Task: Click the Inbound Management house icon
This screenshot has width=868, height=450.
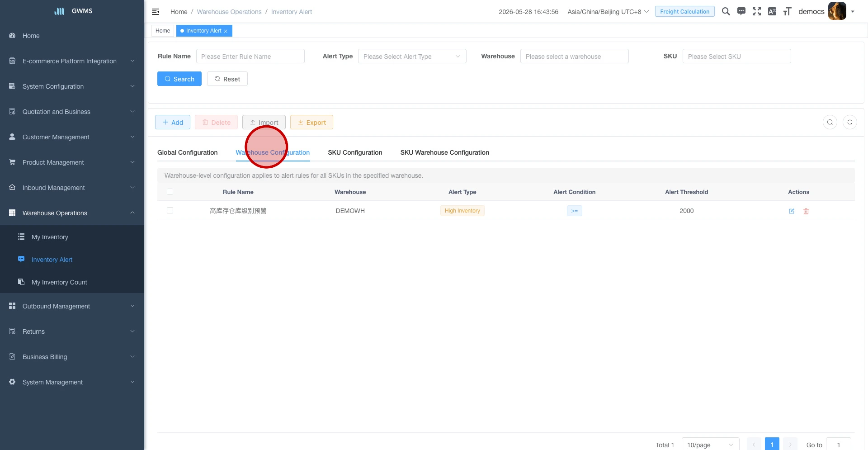Action: [12, 187]
